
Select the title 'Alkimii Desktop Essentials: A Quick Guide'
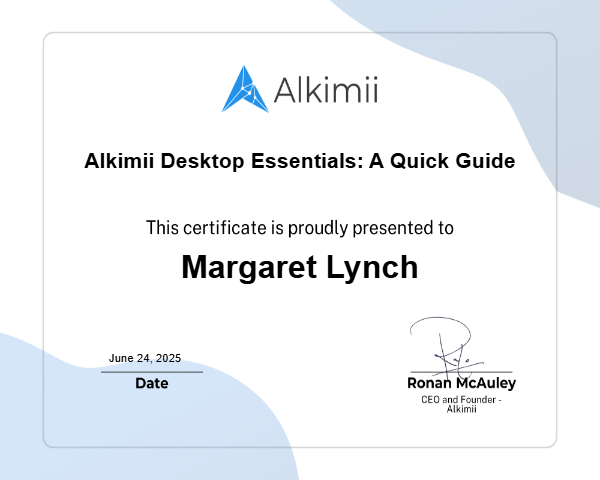click(x=300, y=161)
